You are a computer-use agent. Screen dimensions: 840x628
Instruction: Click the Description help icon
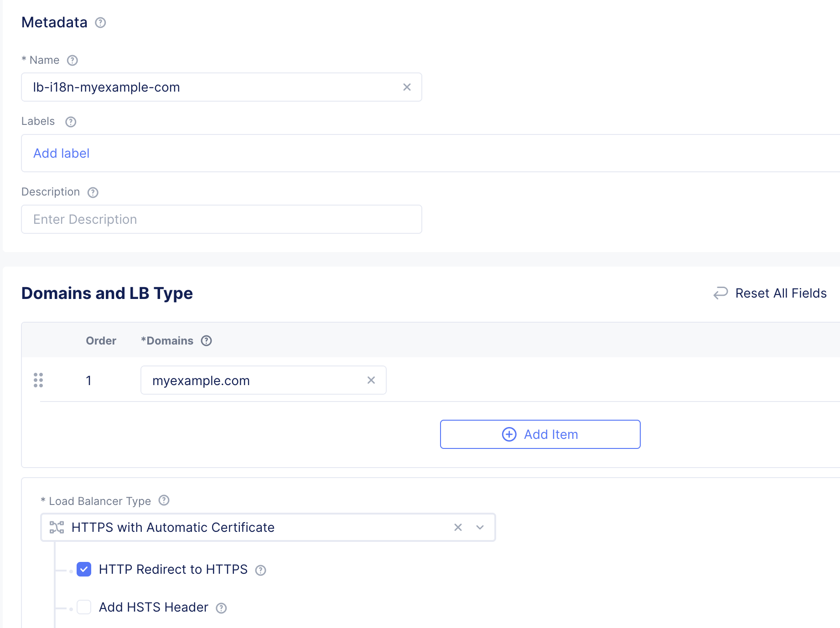(93, 192)
